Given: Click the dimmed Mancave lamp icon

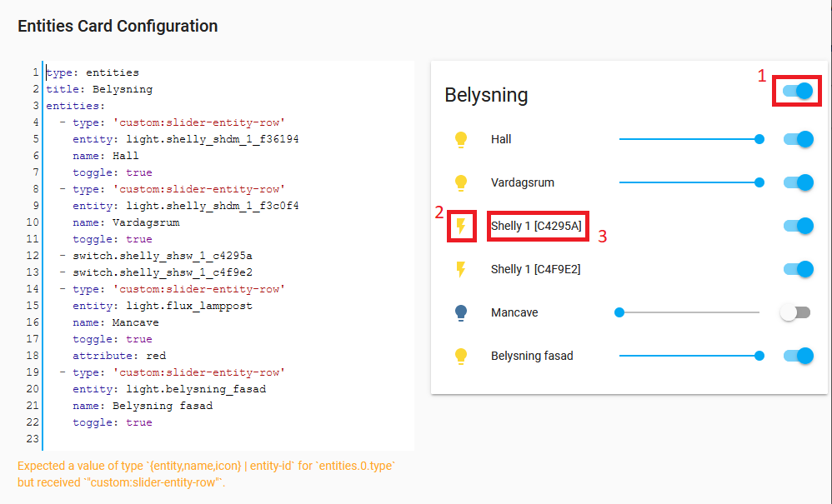Looking at the screenshot, I should (461, 312).
